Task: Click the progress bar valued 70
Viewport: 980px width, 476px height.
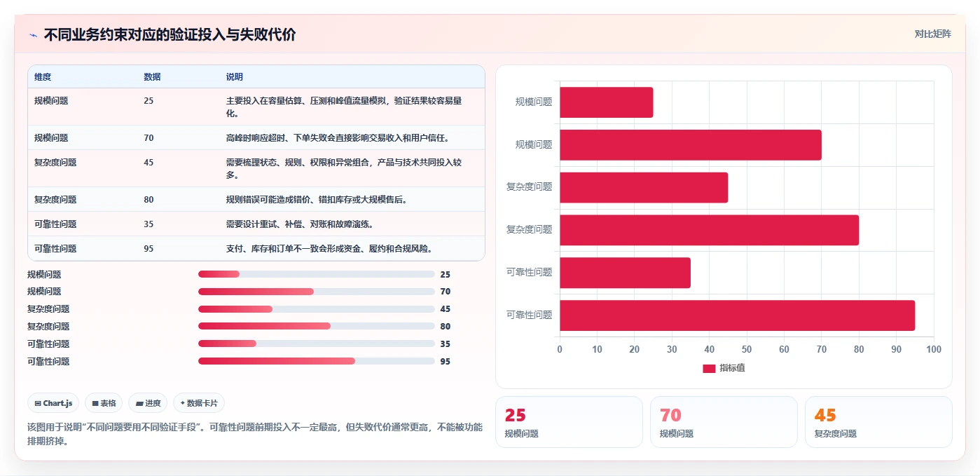Action: tap(317, 292)
